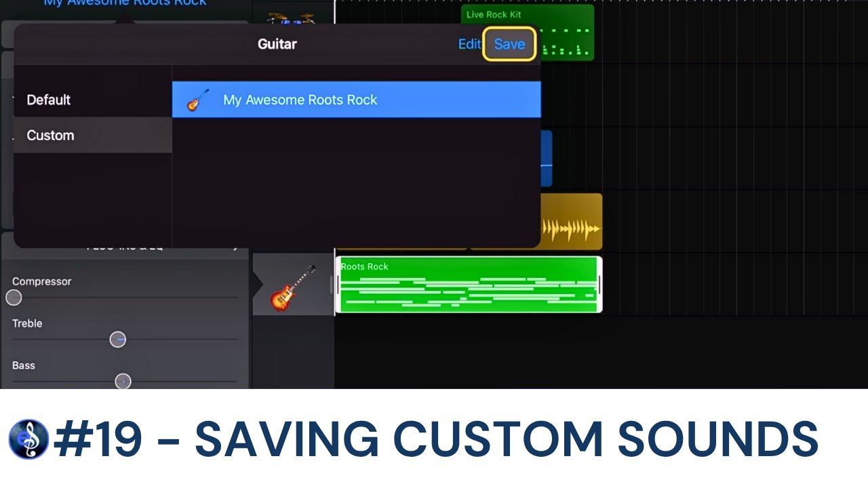This screenshot has width=868, height=488.
Task: Select the drum kit track icon
Action: [291, 18]
